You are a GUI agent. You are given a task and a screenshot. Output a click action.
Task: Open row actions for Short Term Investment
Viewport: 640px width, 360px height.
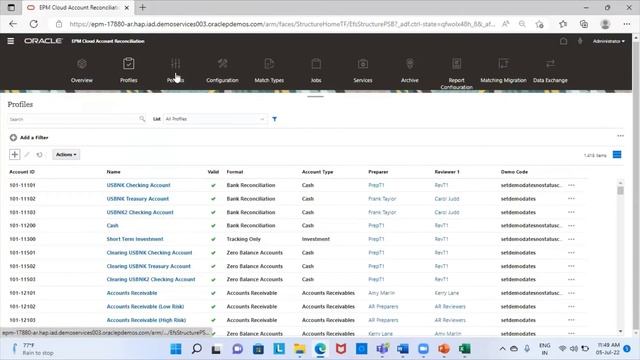click(571, 239)
